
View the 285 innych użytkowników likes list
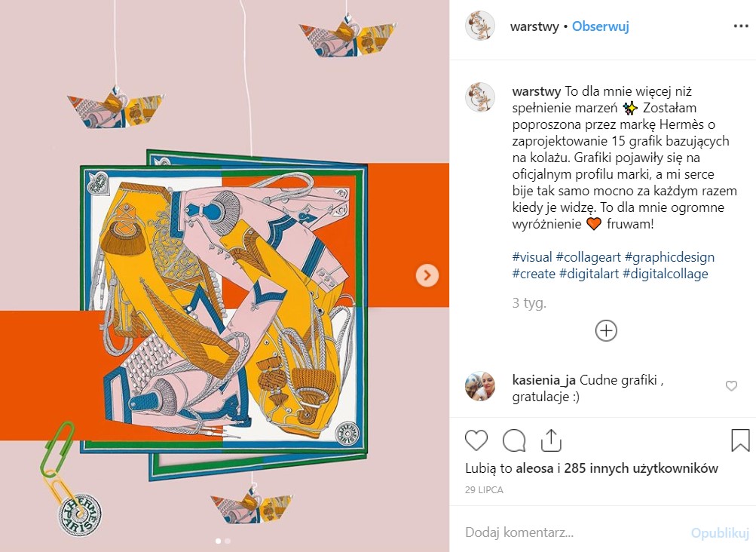(641, 468)
